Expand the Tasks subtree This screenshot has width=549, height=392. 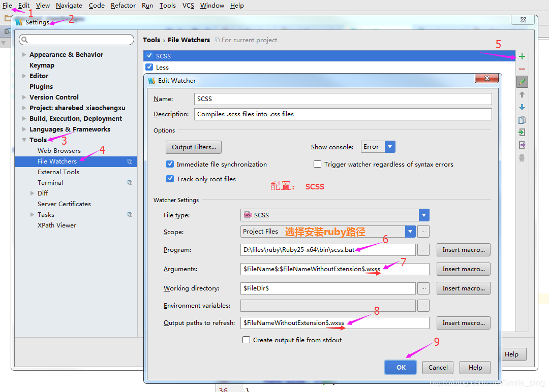tap(32, 214)
